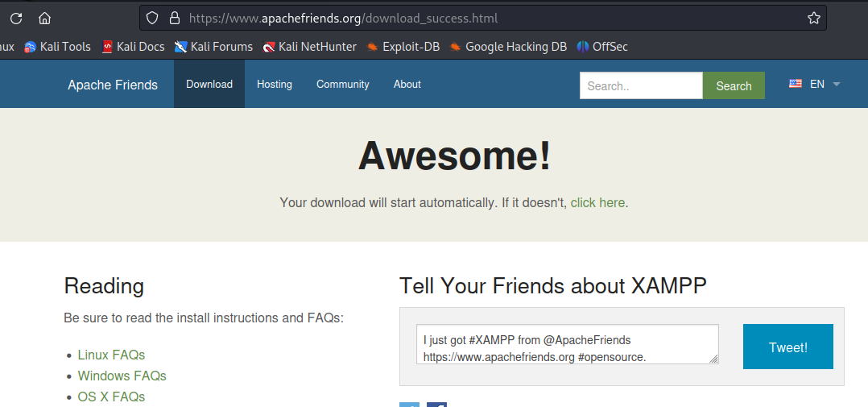Open the Community navigation item
Viewport: 868px width, 407px height.
(343, 84)
